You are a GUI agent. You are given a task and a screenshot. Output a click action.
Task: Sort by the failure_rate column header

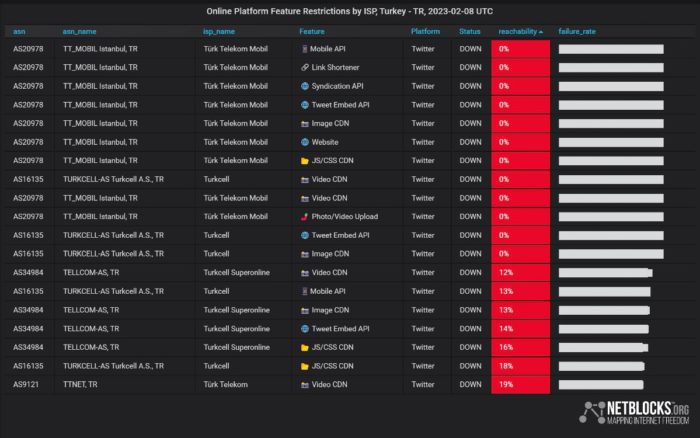click(577, 31)
